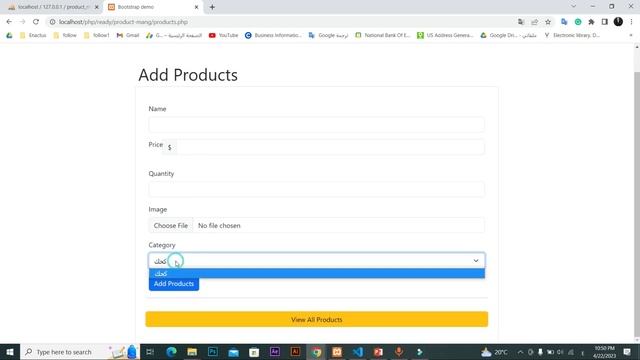The image size is (640, 360).
Task: Open the Extensions puzzle icon
Action: point(591,22)
